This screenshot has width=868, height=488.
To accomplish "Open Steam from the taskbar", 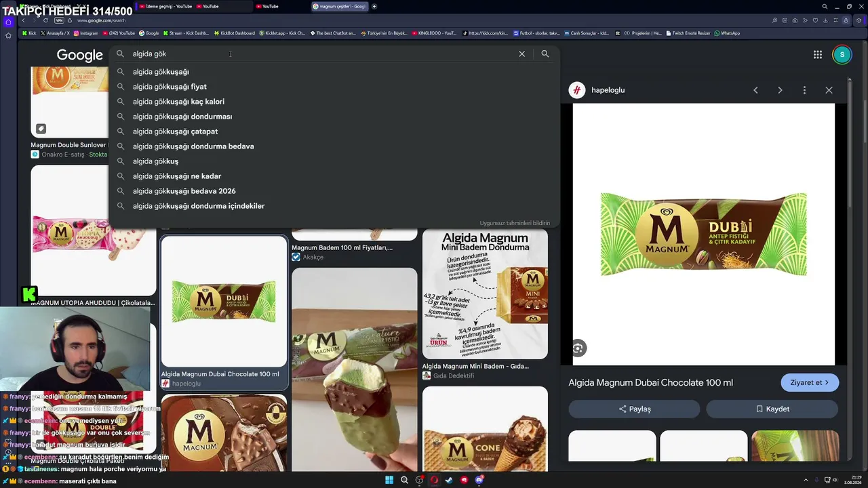I will coord(449,480).
